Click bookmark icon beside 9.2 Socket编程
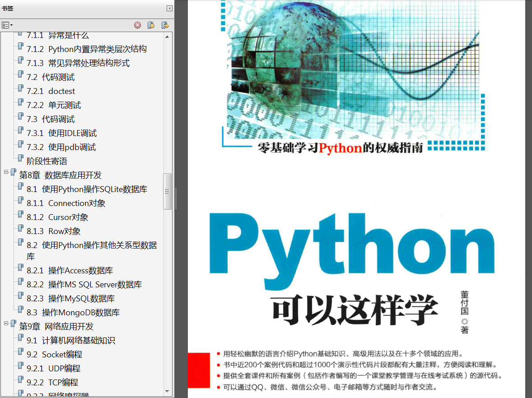 pos(21,351)
